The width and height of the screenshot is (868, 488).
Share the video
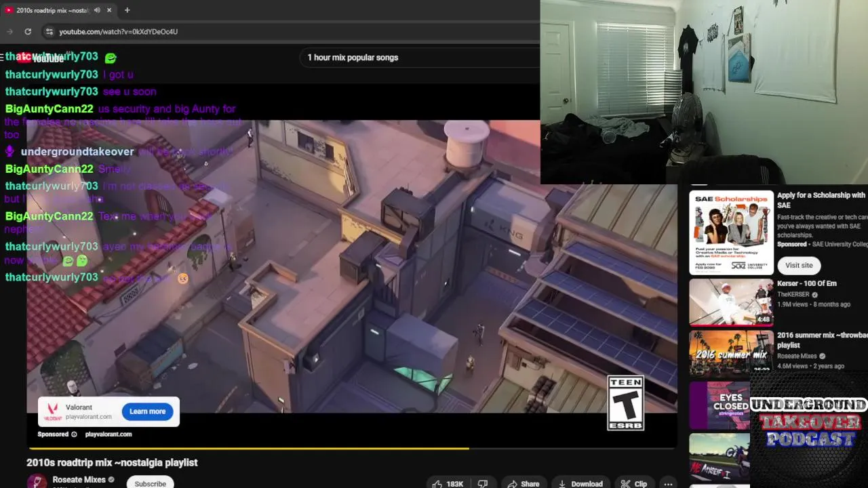(523, 483)
